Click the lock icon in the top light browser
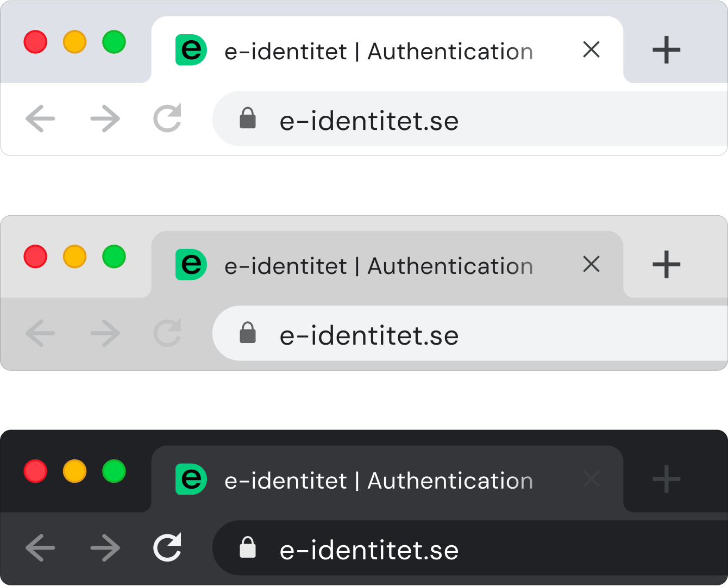This screenshot has width=728, height=586. point(248,118)
